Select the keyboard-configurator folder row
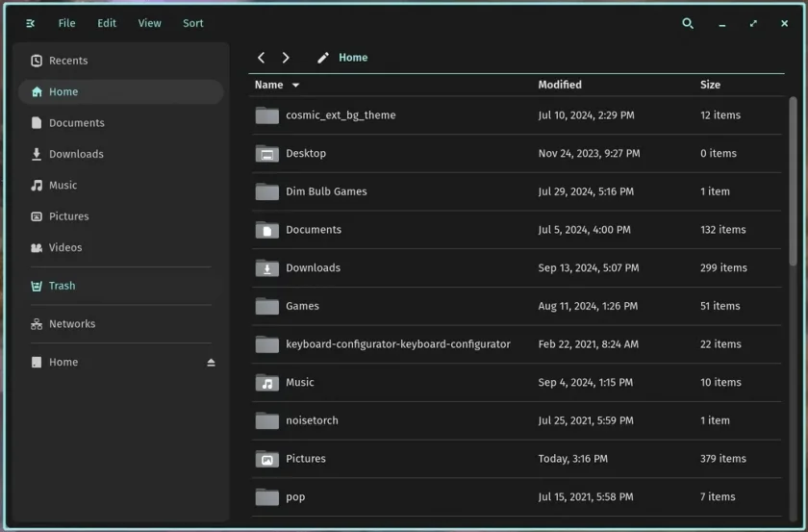This screenshot has height=532, width=808. (517, 344)
